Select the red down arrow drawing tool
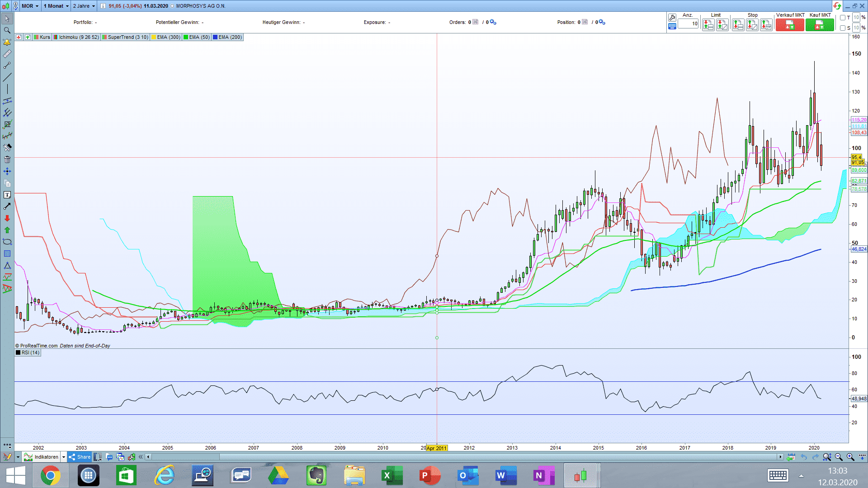868x488 pixels. click(x=7, y=218)
